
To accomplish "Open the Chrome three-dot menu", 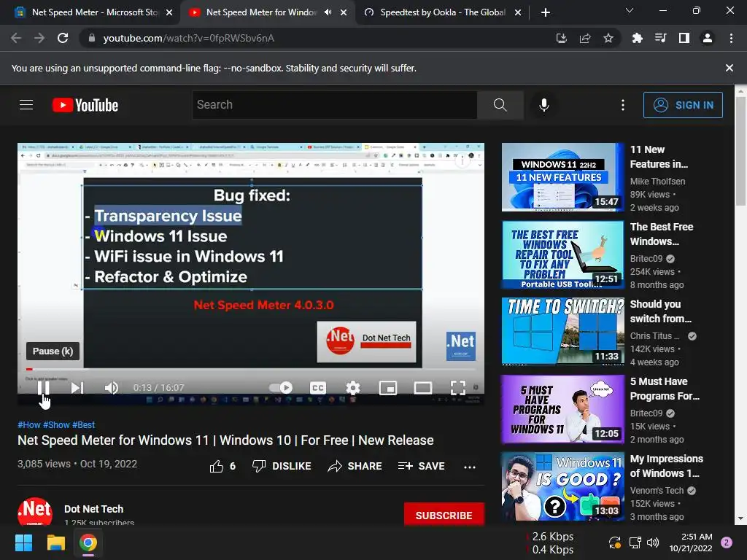I will pos(731,38).
